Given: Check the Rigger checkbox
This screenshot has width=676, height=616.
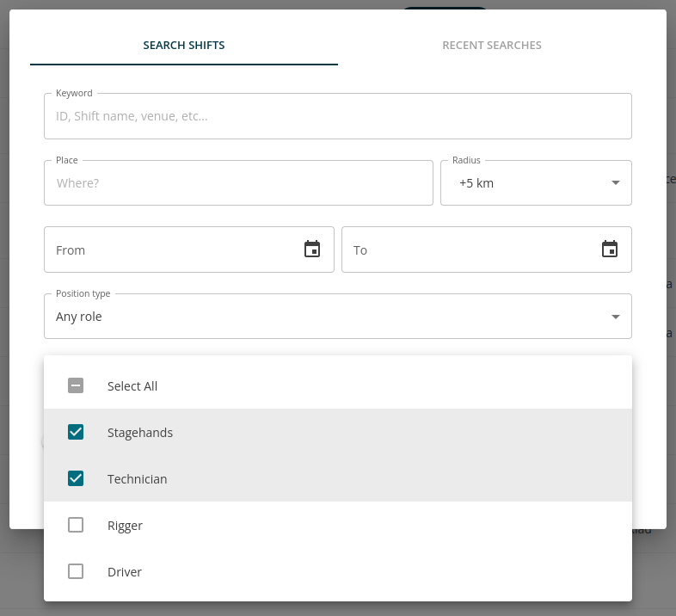Looking at the screenshot, I should click(76, 526).
